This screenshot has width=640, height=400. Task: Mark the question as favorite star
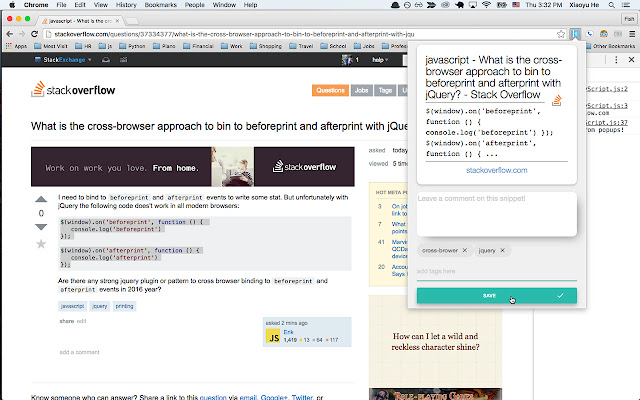click(x=41, y=244)
